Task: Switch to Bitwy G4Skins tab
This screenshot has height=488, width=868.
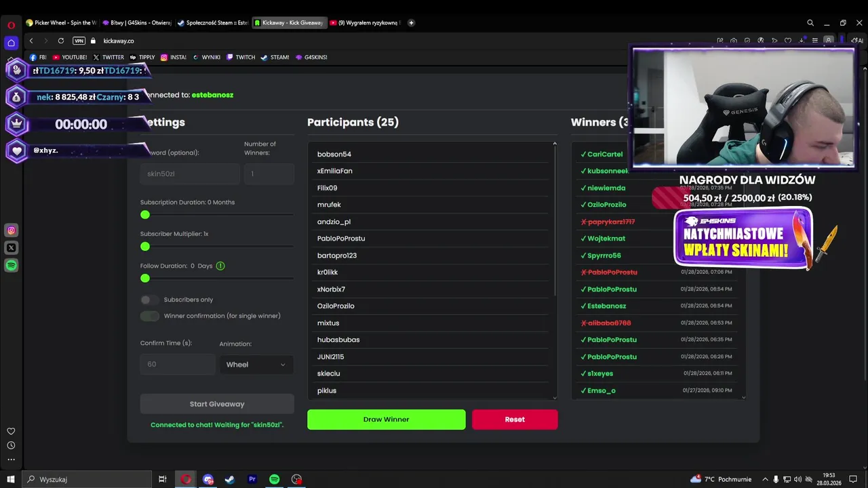Action: (136, 22)
